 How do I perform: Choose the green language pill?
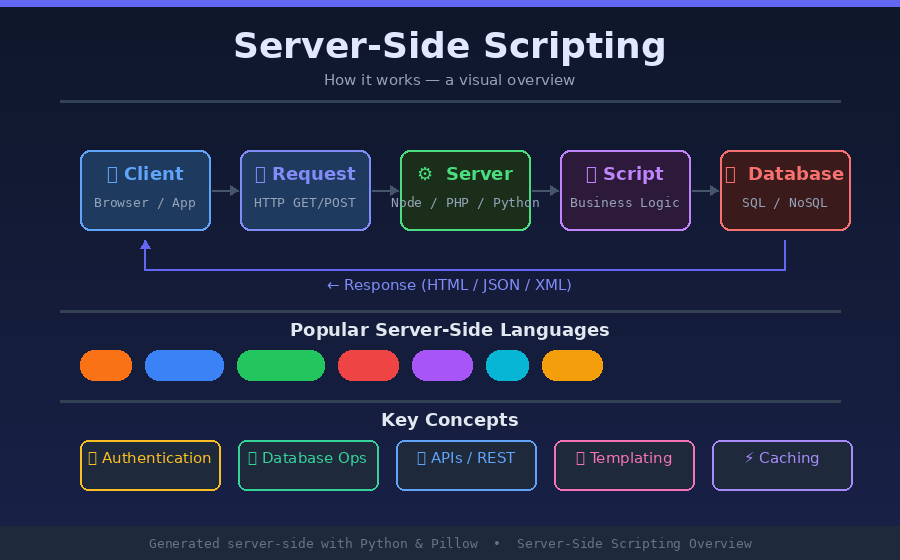pyautogui.click(x=281, y=366)
